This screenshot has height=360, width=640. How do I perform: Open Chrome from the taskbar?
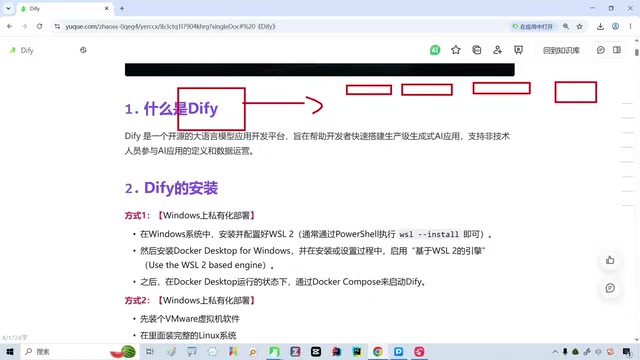(378, 351)
